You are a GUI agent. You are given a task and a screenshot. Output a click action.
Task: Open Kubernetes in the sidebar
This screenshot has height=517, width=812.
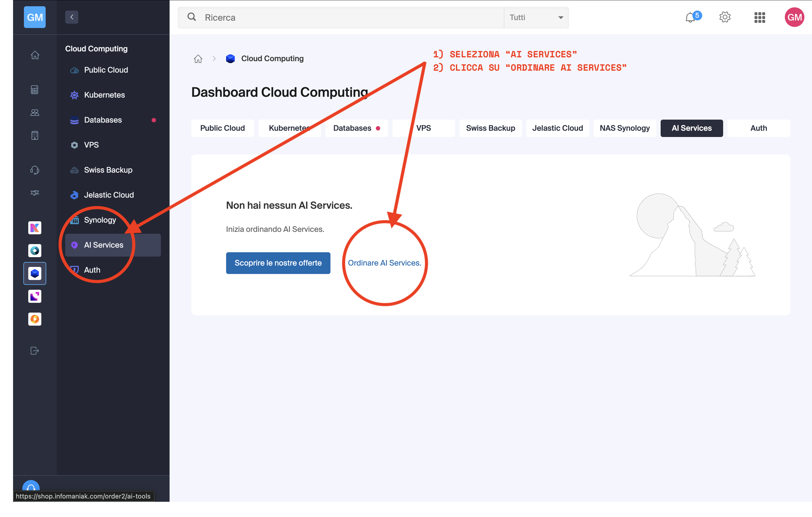point(113,95)
